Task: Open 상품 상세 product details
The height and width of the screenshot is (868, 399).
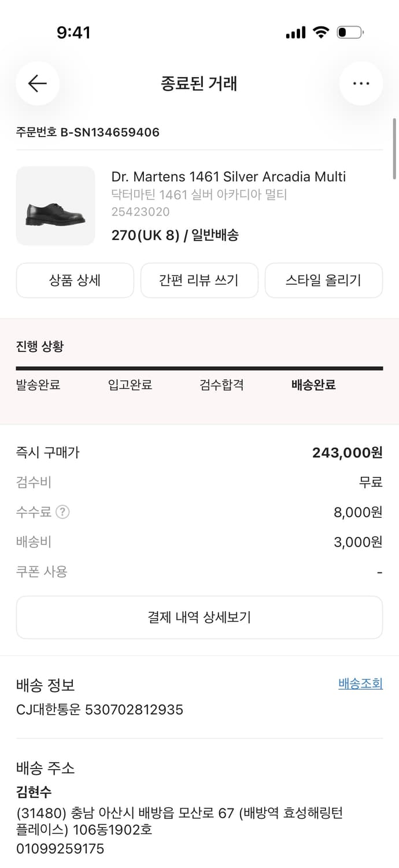Action: pyautogui.click(x=75, y=280)
